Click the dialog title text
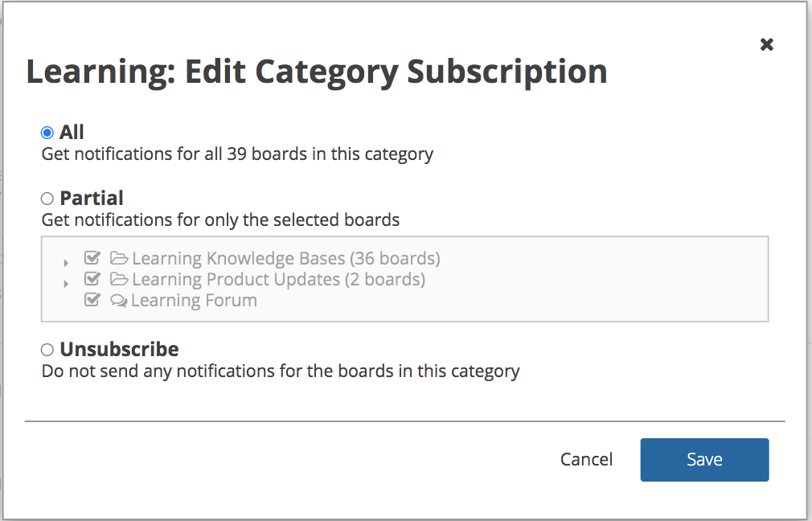Viewport: 812px width, 521px height. [x=317, y=72]
